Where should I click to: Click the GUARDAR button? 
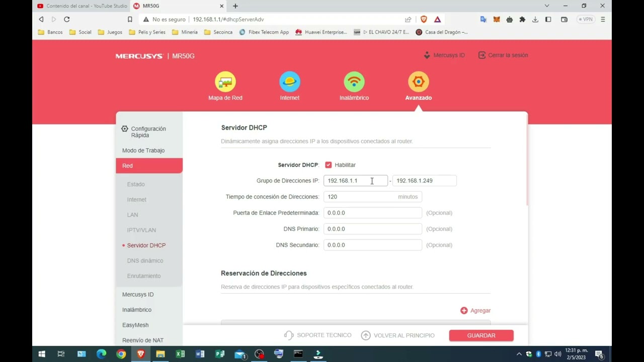click(481, 335)
